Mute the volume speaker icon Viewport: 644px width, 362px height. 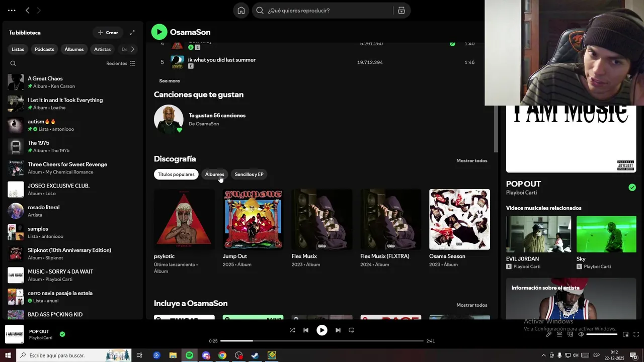coord(581,334)
